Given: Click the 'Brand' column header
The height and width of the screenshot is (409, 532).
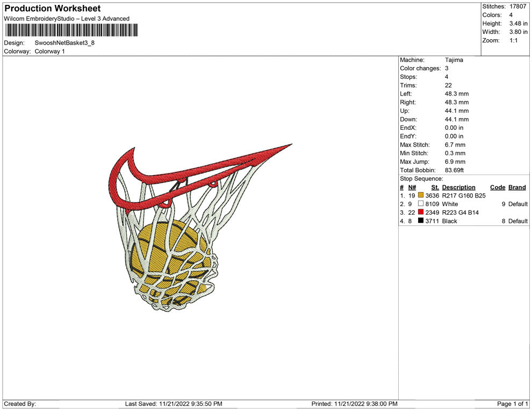Looking at the screenshot, I should click(x=517, y=187).
